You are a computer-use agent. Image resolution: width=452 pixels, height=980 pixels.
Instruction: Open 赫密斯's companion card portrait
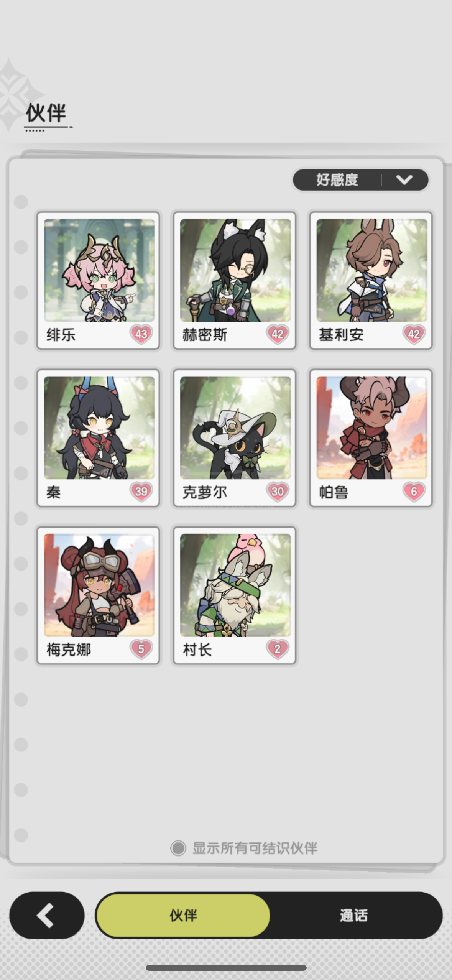[x=235, y=270]
